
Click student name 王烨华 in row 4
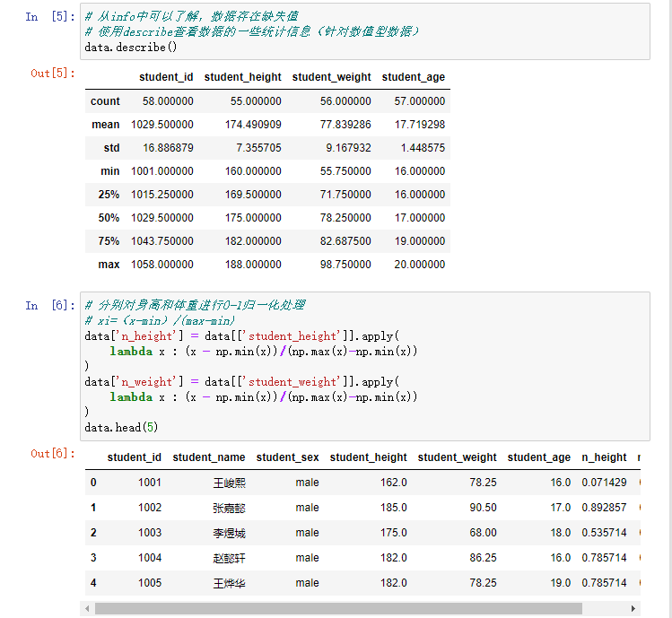[x=230, y=583]
